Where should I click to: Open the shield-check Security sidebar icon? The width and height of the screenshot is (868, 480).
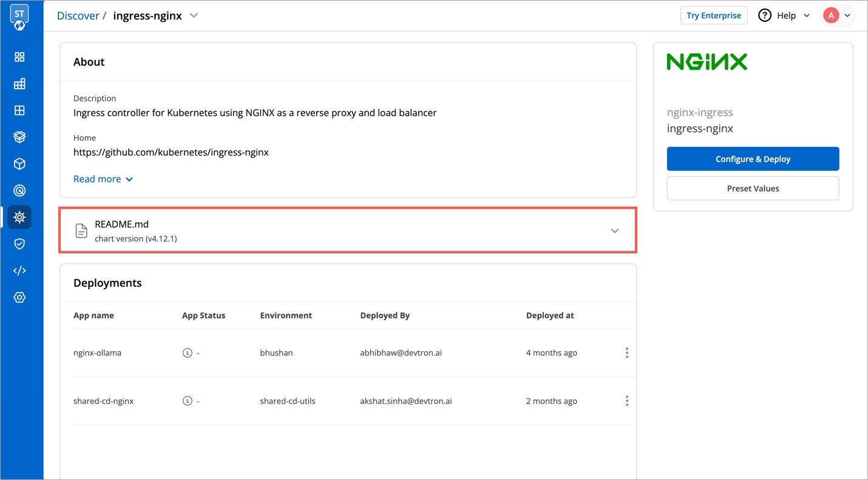coord(19,244)
